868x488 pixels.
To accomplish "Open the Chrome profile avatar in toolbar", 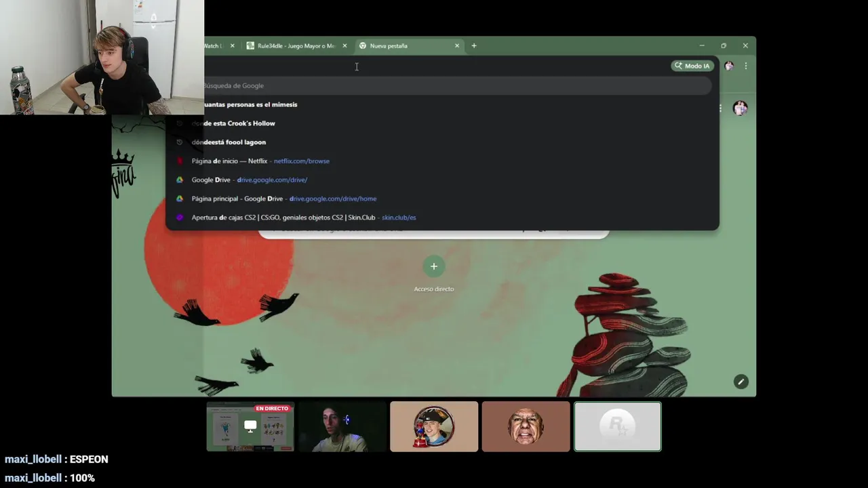I will pos(729,66).
